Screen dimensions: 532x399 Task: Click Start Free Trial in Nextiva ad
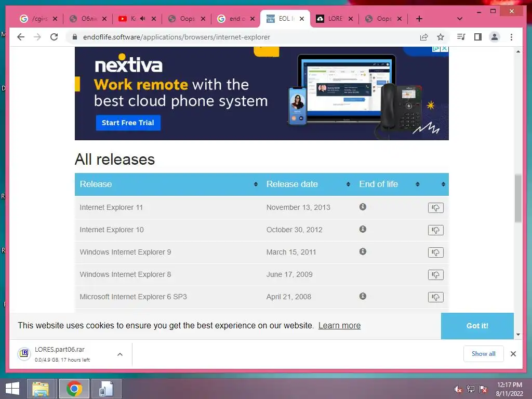coord(128,123)
